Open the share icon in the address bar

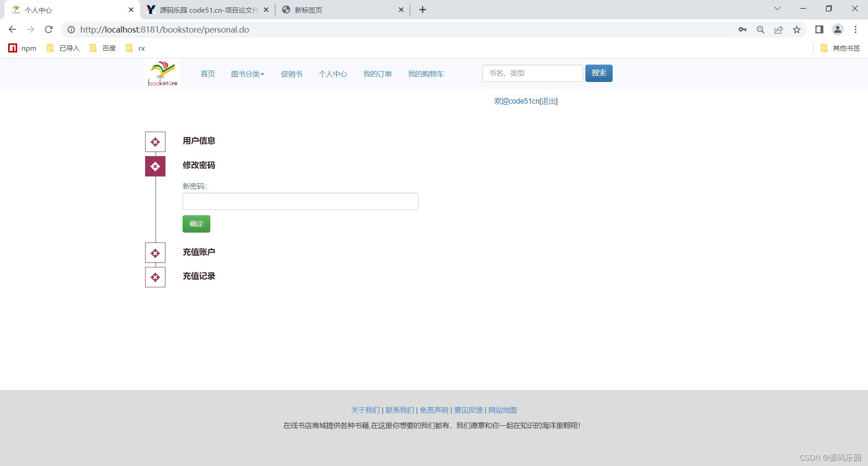pos(778,29)
